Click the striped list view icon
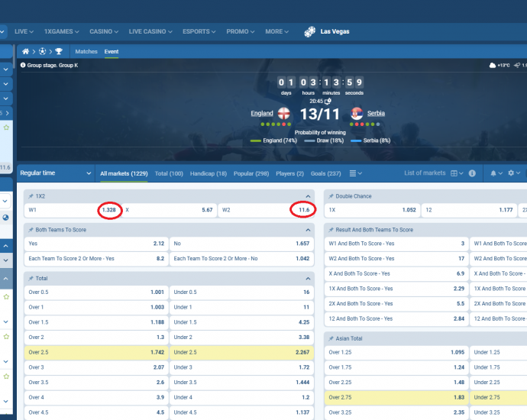527x420 pixels. click(353, 173)
